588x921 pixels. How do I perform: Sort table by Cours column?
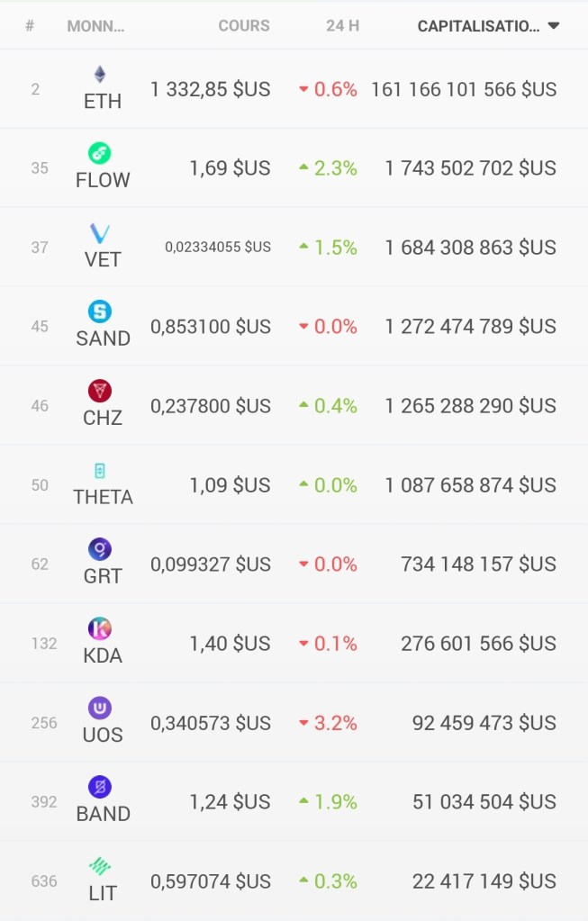[x=243, y=26]
